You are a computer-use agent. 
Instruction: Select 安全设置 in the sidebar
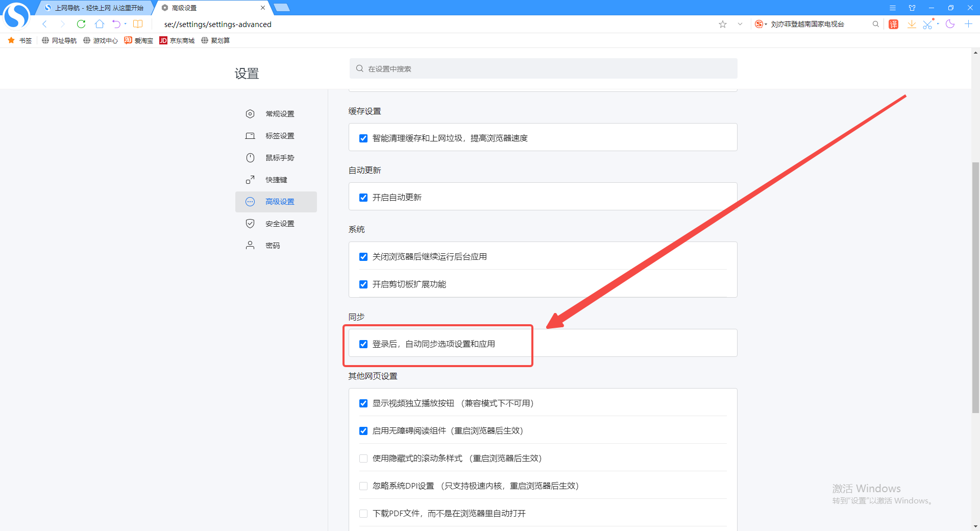(x=276, y=224)
